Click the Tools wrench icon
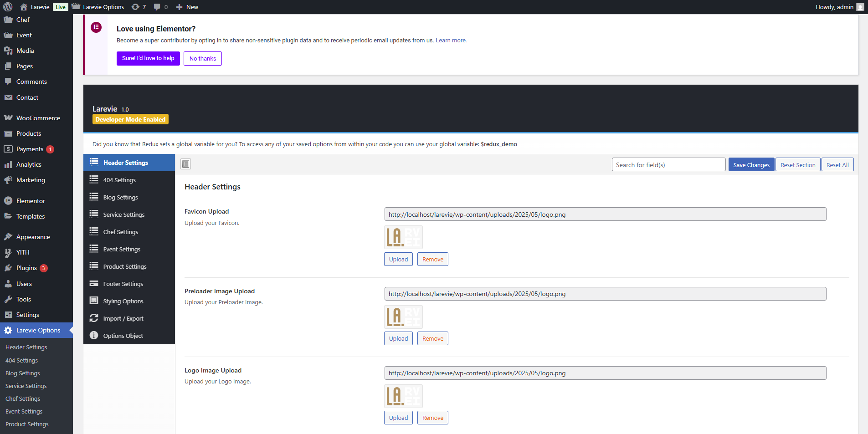The height and width of the screenshot is (434, 868). pos(8,299)
